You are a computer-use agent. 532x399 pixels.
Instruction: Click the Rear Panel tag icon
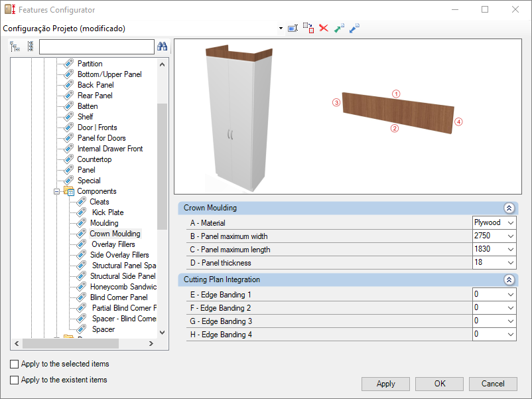69,96
